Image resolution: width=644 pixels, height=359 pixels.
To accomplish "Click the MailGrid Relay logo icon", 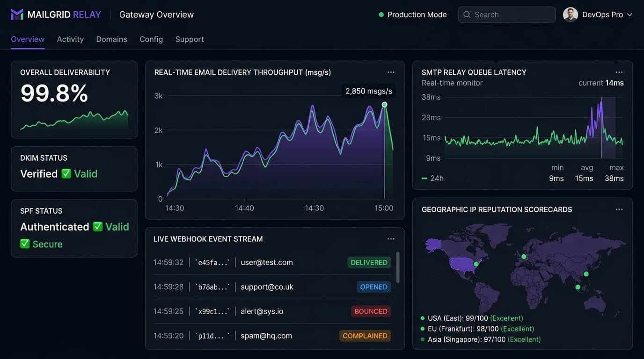I will point(17,14).
